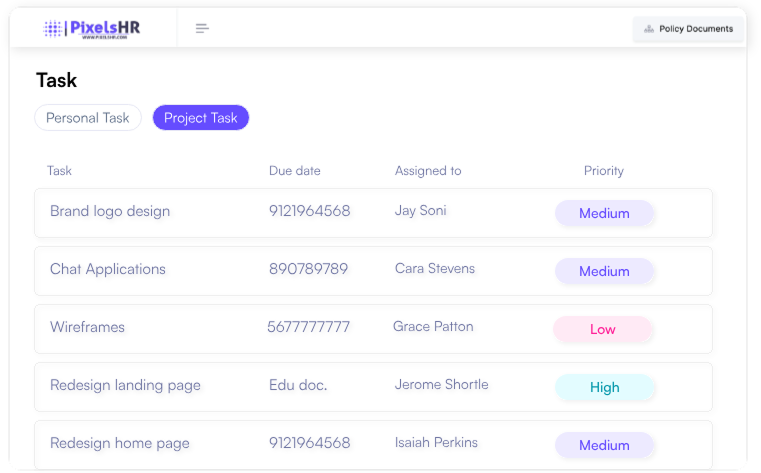The width and height of the screenshot is (761, 473).
Task: Sort by the Due date column header
Action: click(294, 171)
